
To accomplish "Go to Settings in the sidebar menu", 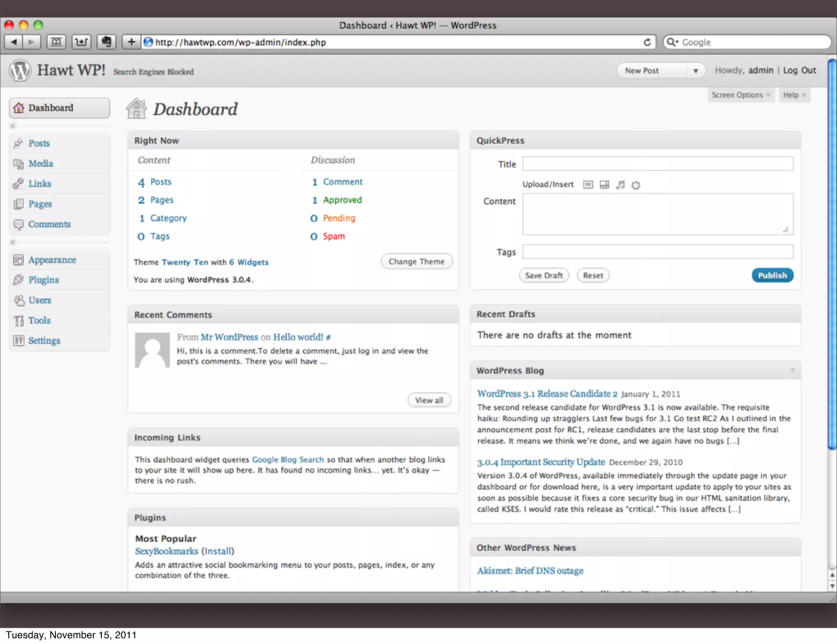I will point(44,340).
